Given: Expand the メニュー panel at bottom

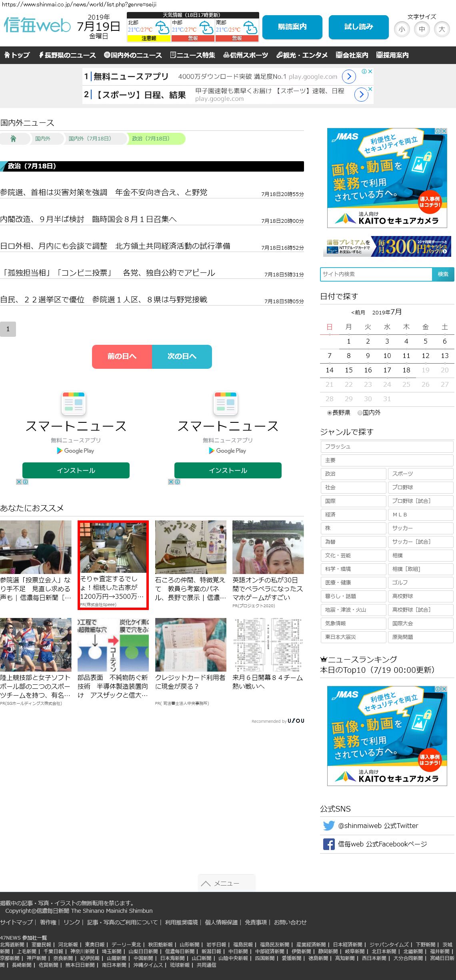Looking at the screenshot, I should [226, 883].
